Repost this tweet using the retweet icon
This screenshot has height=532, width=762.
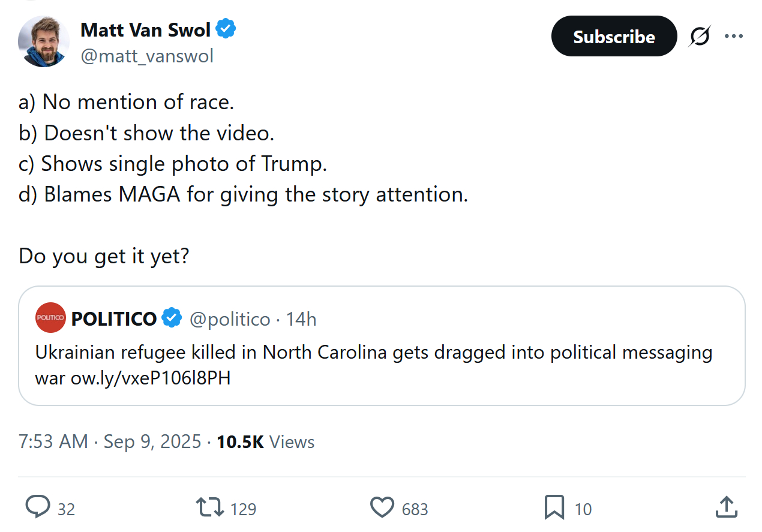coord(210,508)
